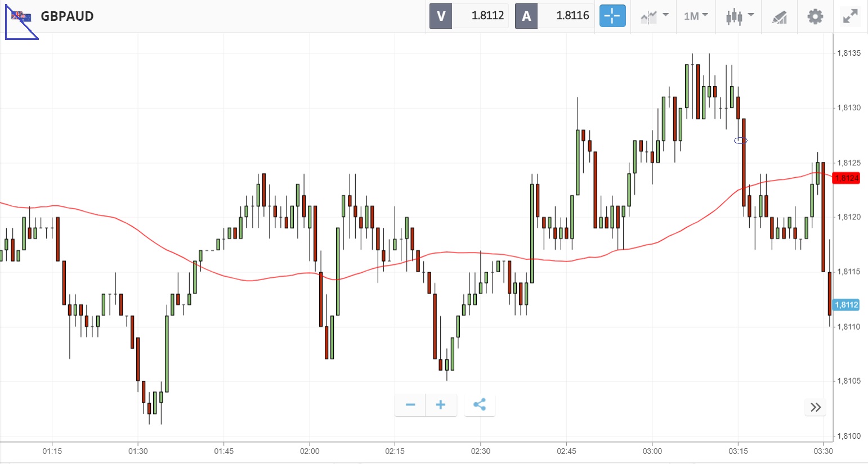868x464 pixels.
Task: Expand chart to fullscreen
Action: point(850,16)
